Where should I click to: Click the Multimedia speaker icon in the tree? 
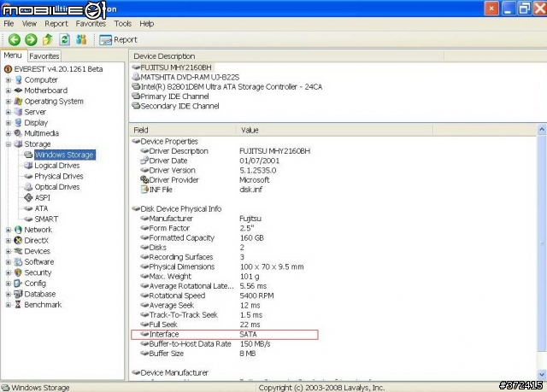pos(18,133)
